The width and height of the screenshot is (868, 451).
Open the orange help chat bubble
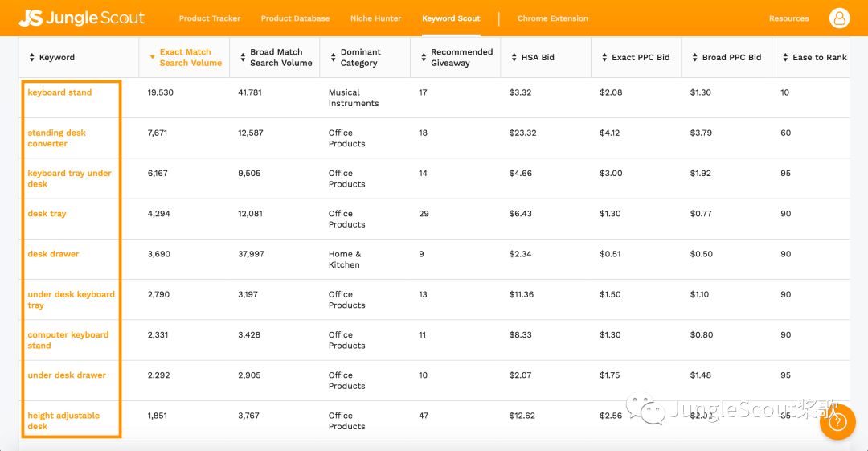pyautogui.click(x=837, y=421)
